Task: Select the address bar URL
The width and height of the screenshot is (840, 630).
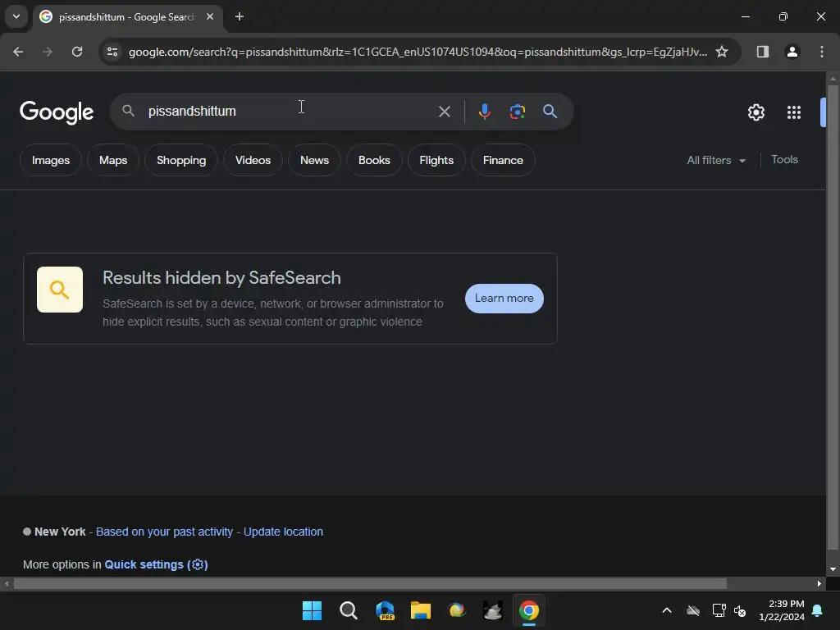Action: point(418,52)
